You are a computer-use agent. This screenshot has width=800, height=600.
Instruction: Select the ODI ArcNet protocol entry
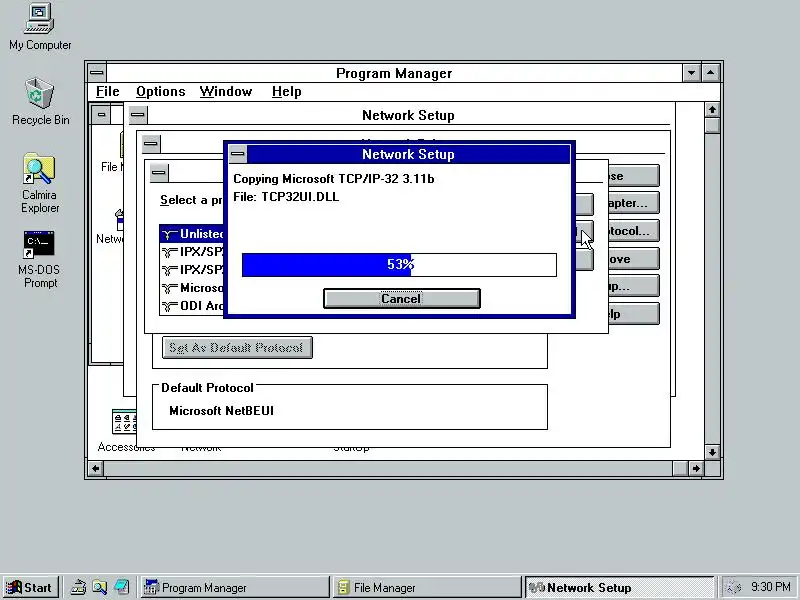[192, 306]
